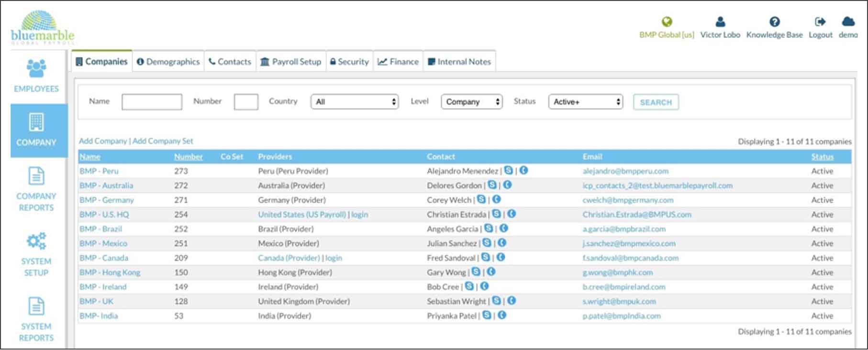Open Knowledge Base question mark icon
This screenshot has width=868, height=350.
(774, 22)
